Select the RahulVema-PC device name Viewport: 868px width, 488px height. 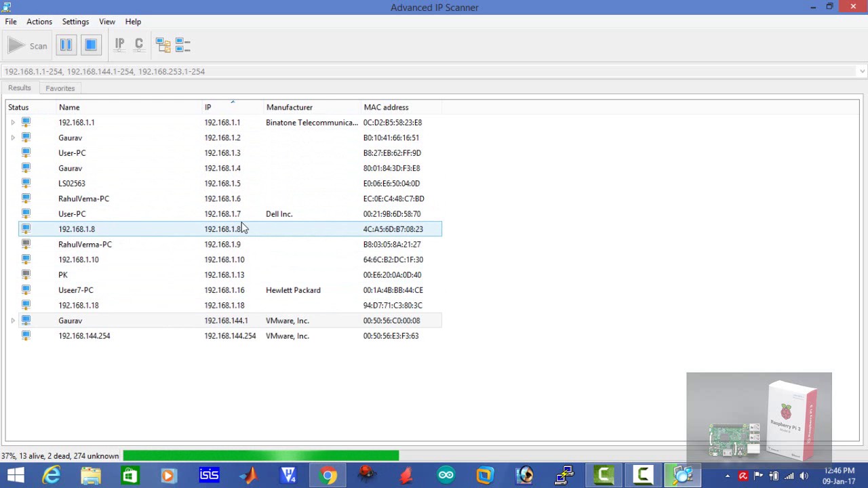click(x=83, y=199)
